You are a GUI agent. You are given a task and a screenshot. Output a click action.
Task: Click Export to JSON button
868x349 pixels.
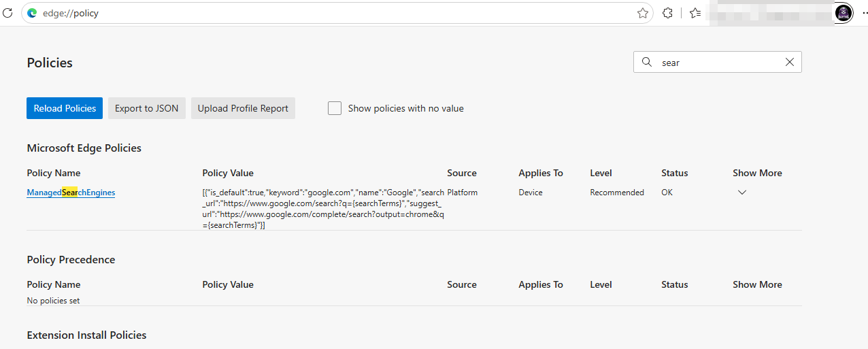click(x=147, y=108)
